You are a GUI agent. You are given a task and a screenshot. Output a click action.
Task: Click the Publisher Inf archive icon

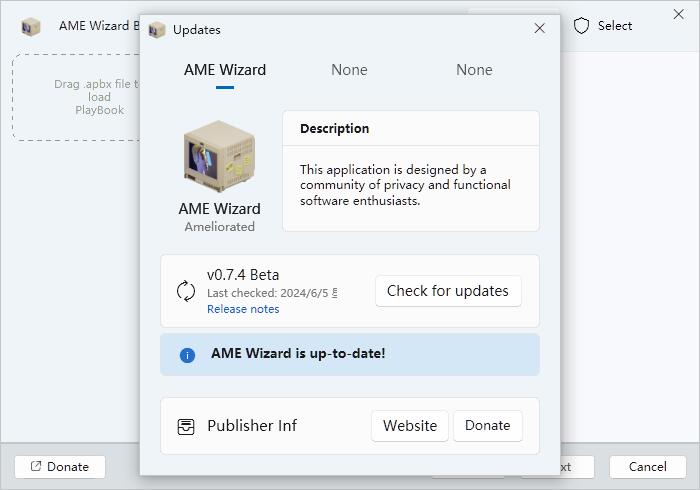point(186,426)
